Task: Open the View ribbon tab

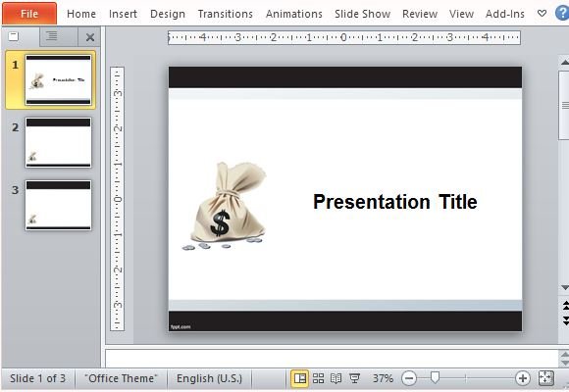Action: point(461,14)
